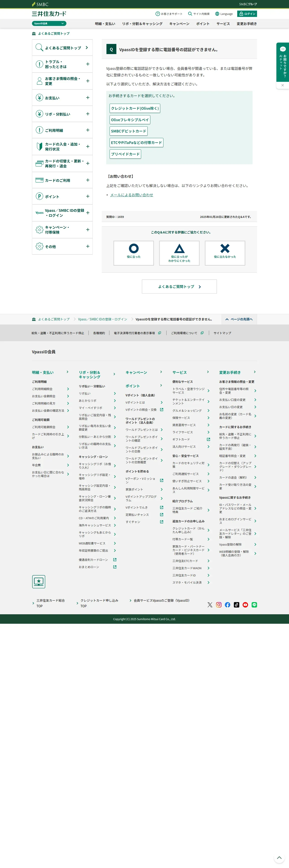Click the bank icon in the top breadcrumb

(34, 33)
